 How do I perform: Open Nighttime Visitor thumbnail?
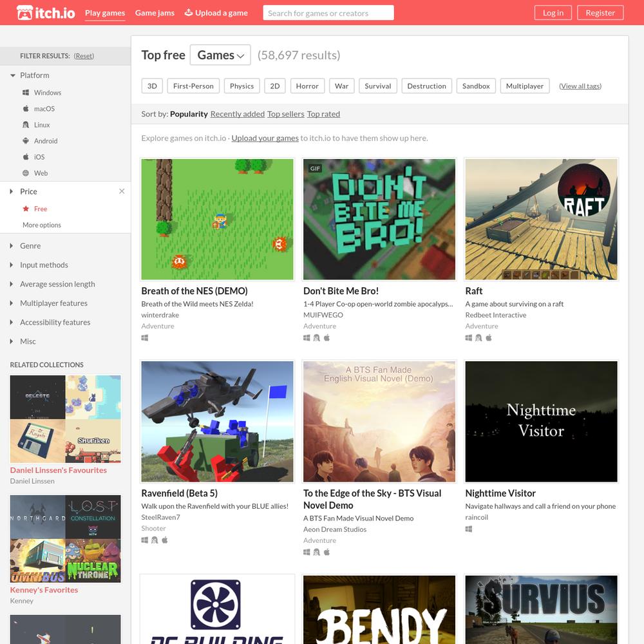pyautogui.click(x=541, y=421)
